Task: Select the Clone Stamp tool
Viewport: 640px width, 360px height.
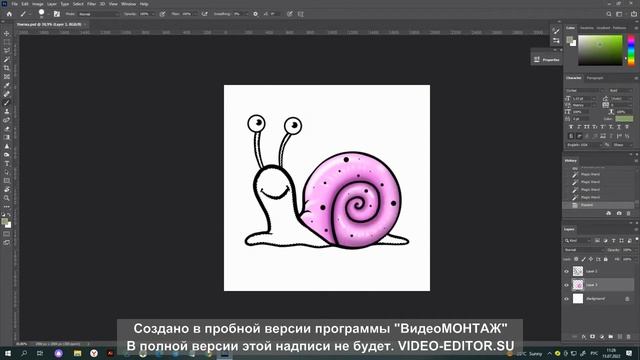Action: point(7,111)
